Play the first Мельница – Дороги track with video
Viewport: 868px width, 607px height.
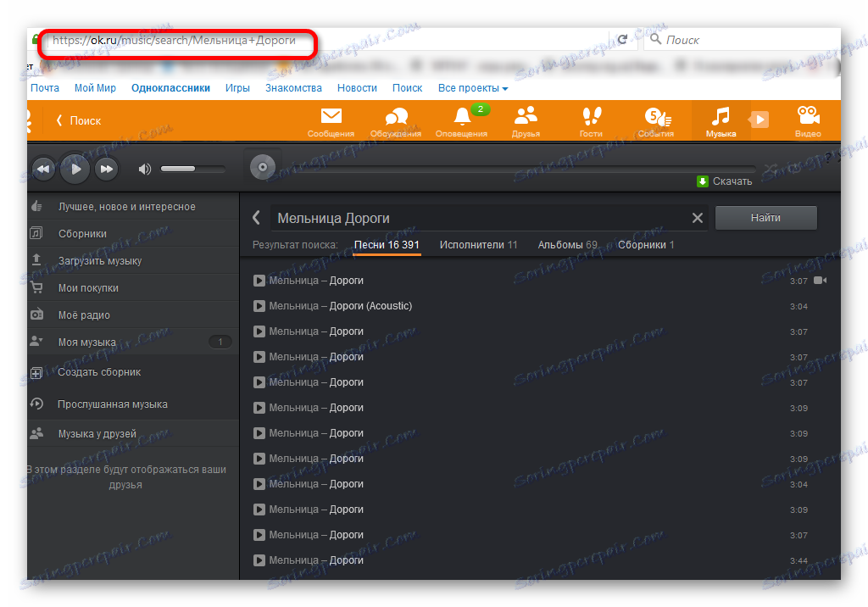point(259,281)
